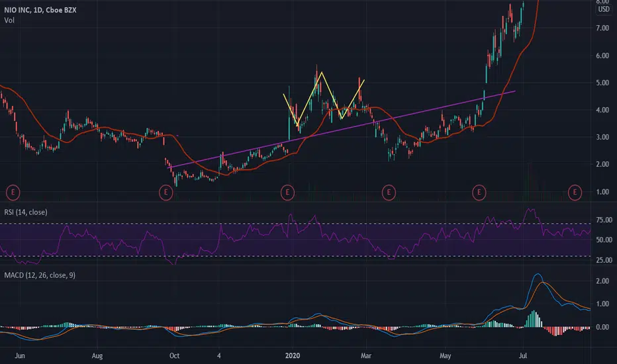
Task: Click the 50.00 RSI axis label
Action: (x=604, y=240)
